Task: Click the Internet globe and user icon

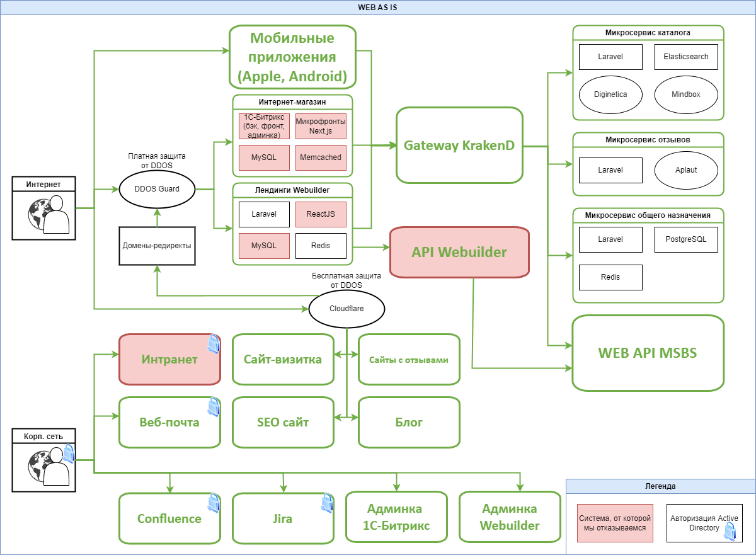Action: pyautogui.click(x=48, y=214)
